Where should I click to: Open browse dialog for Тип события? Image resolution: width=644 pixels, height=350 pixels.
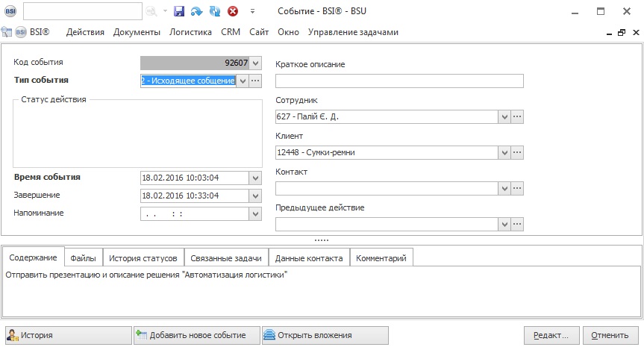[256, 81]
